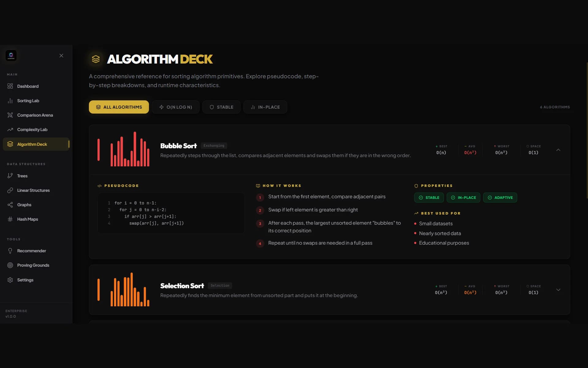588x368 pixels.
Task: Click the Selection Sort title
Action: click(182, 286)
